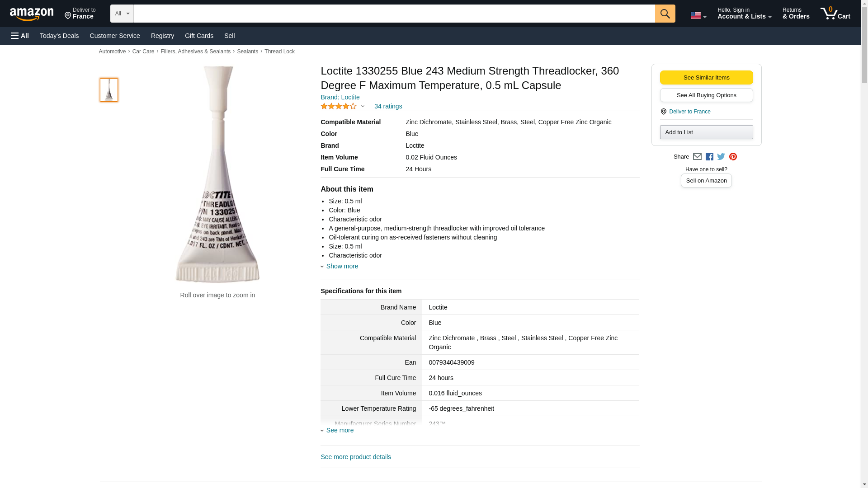Share via email icon
The image size is (868, 488).
point(697,157)
